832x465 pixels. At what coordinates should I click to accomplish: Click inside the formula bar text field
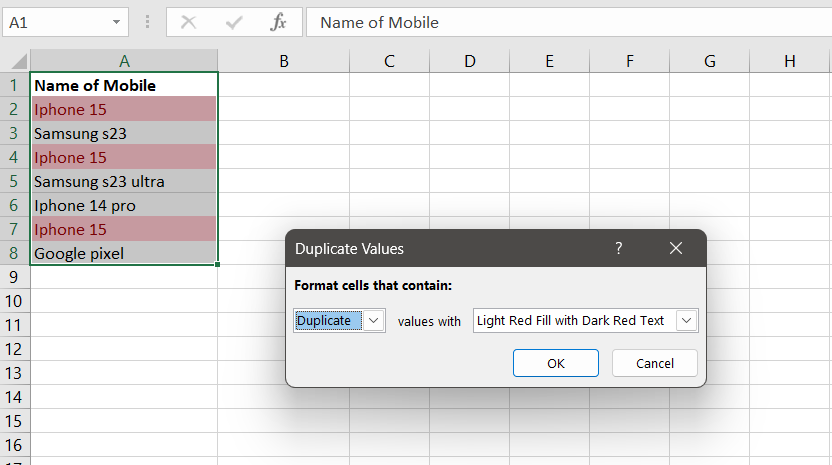tap(560, 22)
